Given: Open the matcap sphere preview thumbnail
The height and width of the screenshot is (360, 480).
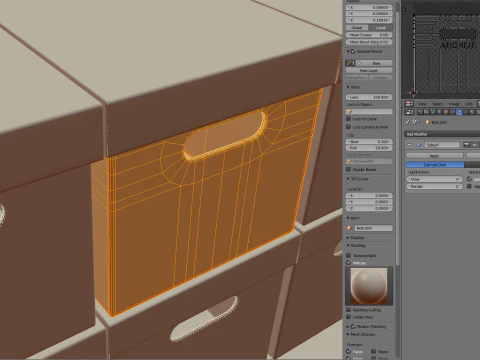Looking at the screenshot, I should click(369, 286).
